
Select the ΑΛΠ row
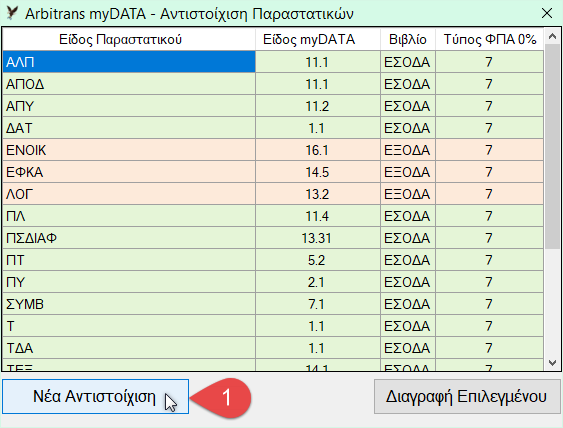click(x=273, y=62)
